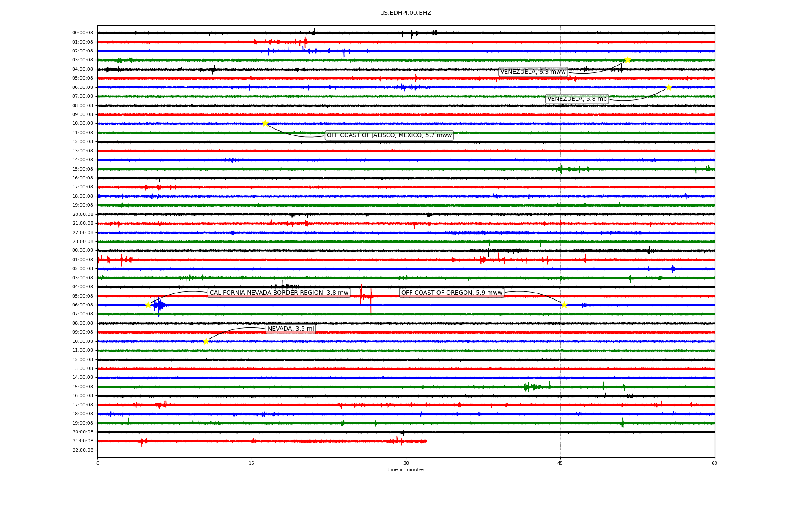Click the first 00:00:08 trace time label
This screenshot has width=812, height=508.
click(82, 33)
